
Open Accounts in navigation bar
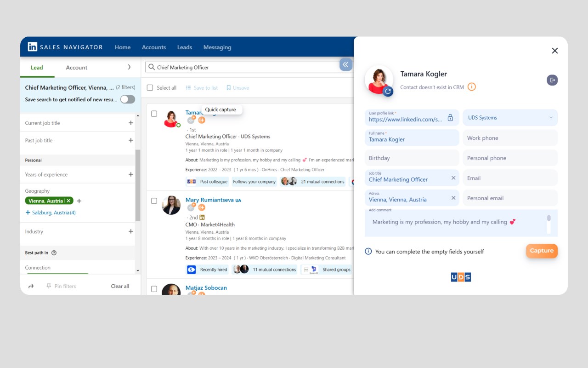(154, 47)
